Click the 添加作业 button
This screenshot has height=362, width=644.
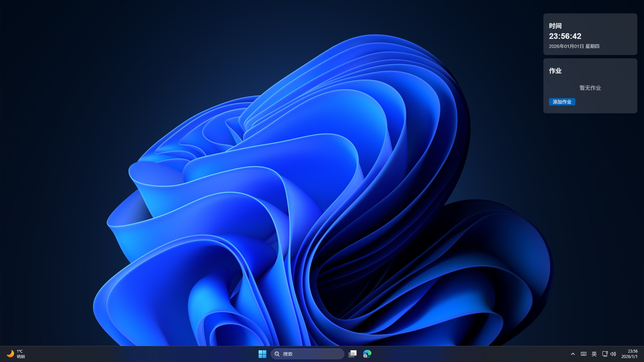click(x=562, y=102)
